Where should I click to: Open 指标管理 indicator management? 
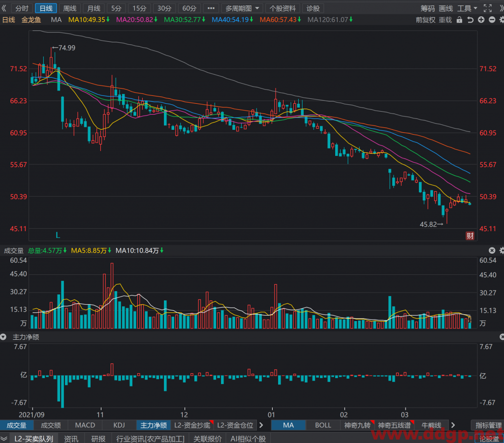tap(488, 425)
